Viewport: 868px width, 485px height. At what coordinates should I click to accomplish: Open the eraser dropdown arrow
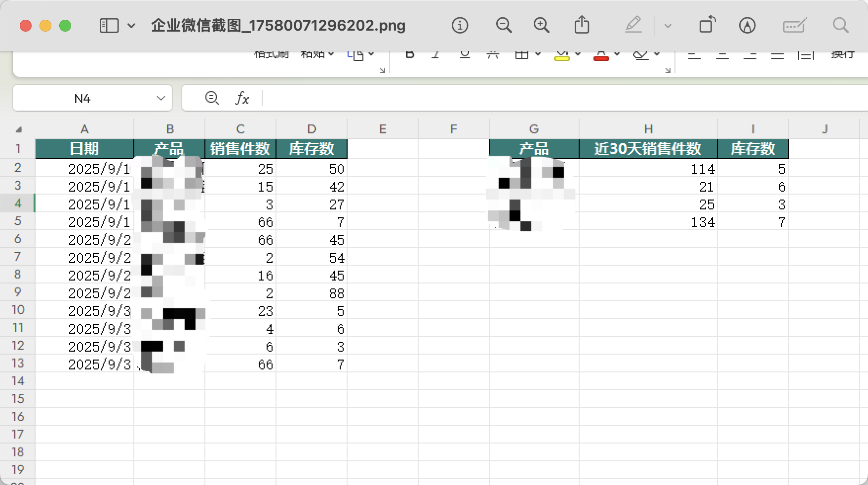(657, 54)
